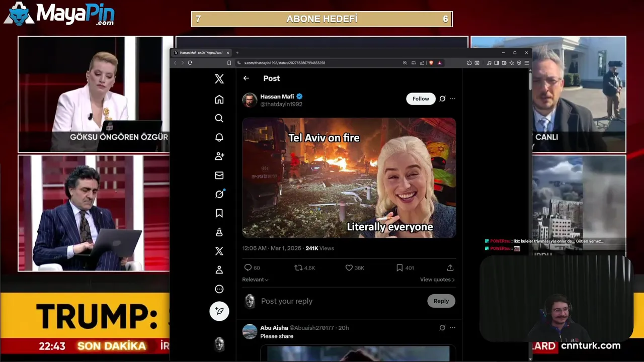
Task: Click the ABONE HEDEFİ goal bar
Action: (322, 19)
